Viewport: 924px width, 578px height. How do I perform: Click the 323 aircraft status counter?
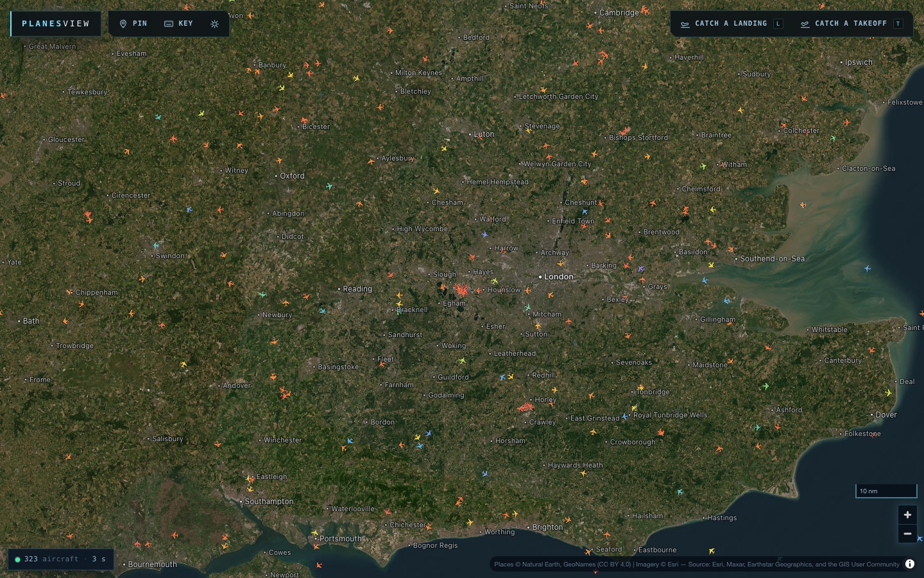point(61,559)
